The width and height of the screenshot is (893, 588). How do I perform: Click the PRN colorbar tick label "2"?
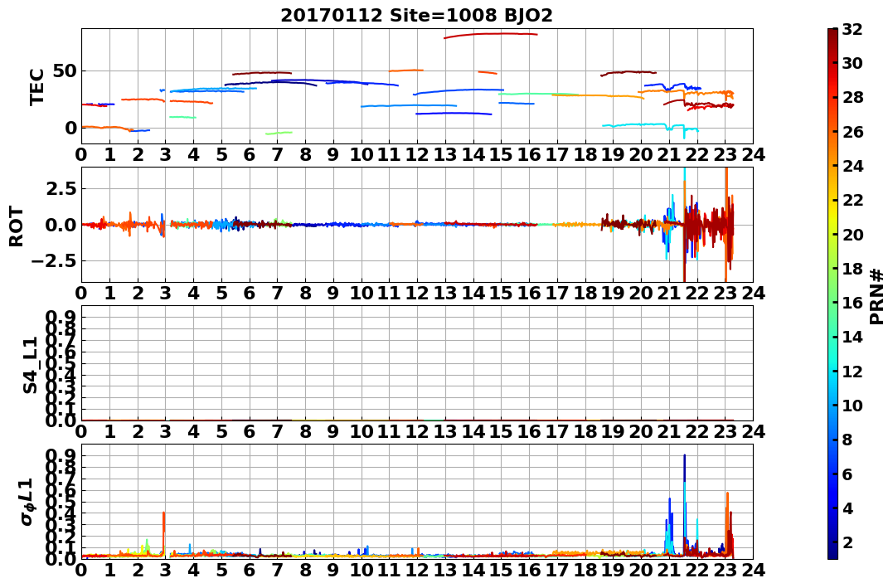click(x=847, y=542)
